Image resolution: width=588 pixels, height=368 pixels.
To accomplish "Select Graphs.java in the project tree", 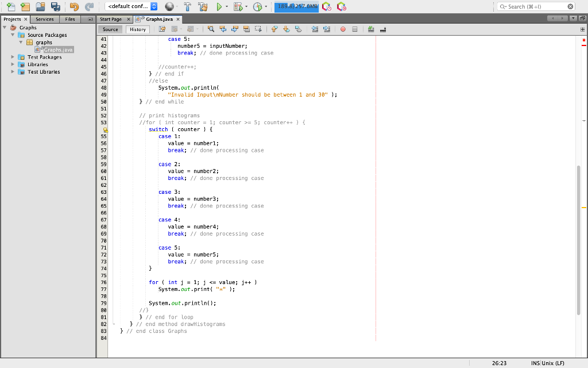I will pos(58,49).
